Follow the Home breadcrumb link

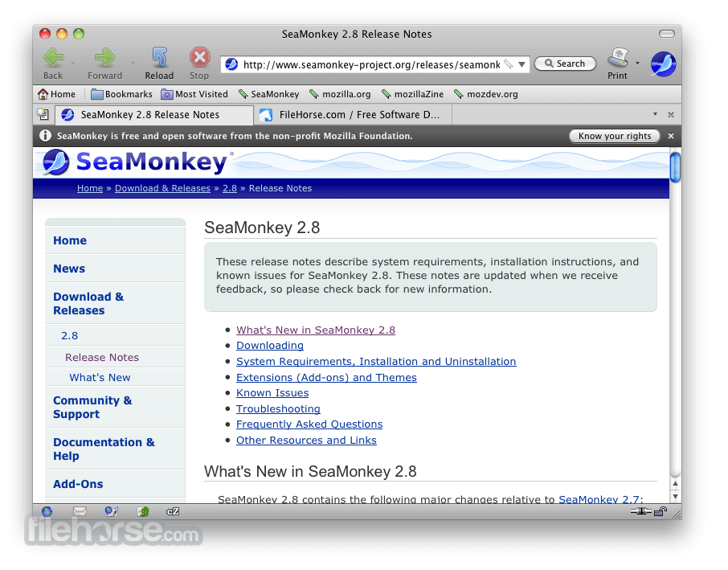click(90, 188)
